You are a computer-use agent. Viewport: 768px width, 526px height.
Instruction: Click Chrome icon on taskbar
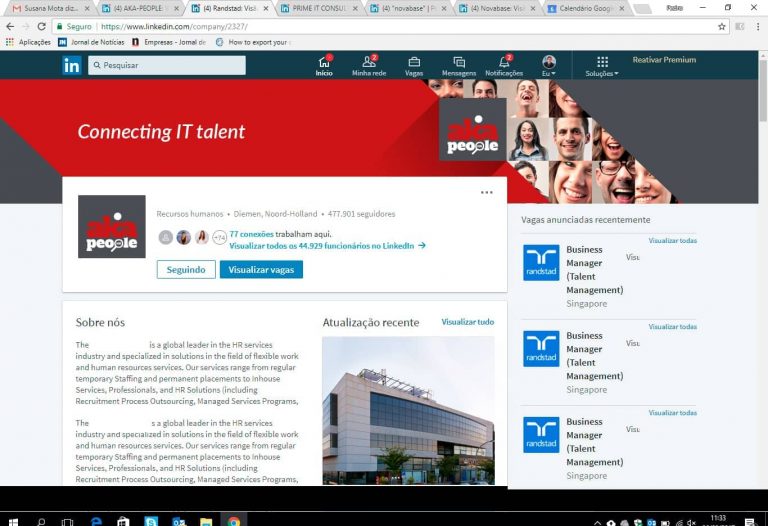[234, 522]
